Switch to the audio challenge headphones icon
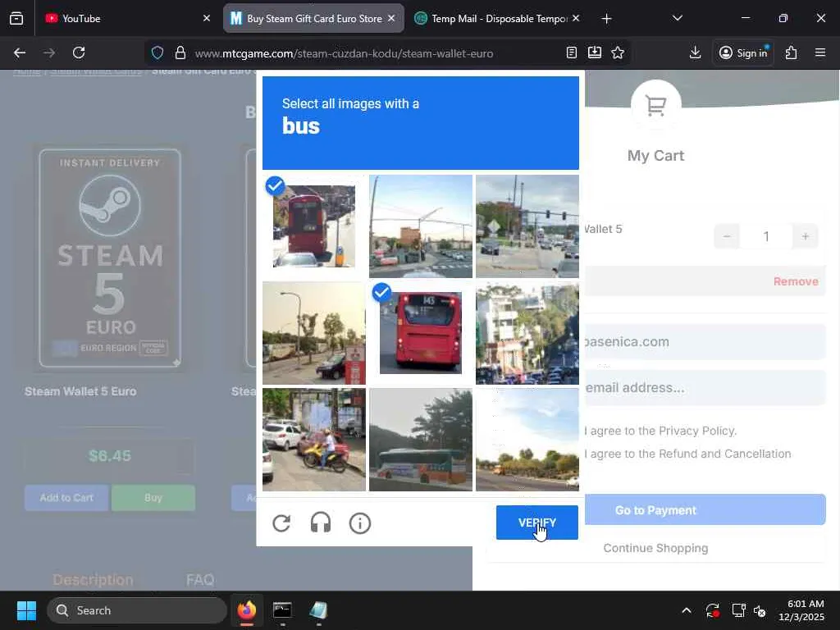 [321, 523]
